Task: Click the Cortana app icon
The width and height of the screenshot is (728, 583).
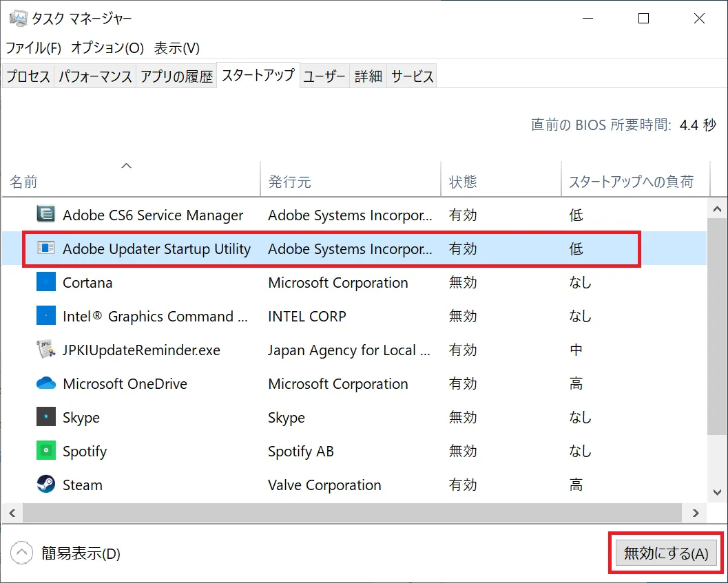Action: click(x=46, y=282)
